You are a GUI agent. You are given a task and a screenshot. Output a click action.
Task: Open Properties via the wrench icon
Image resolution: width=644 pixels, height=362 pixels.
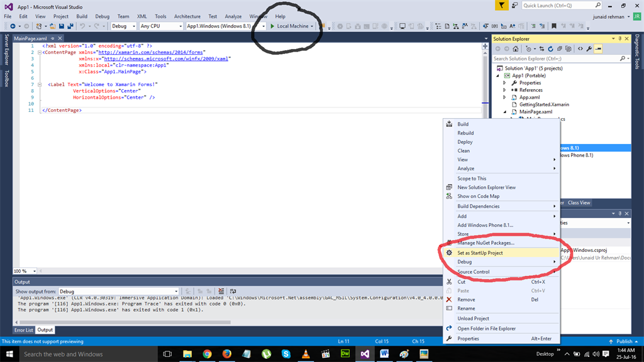(589, 49)
